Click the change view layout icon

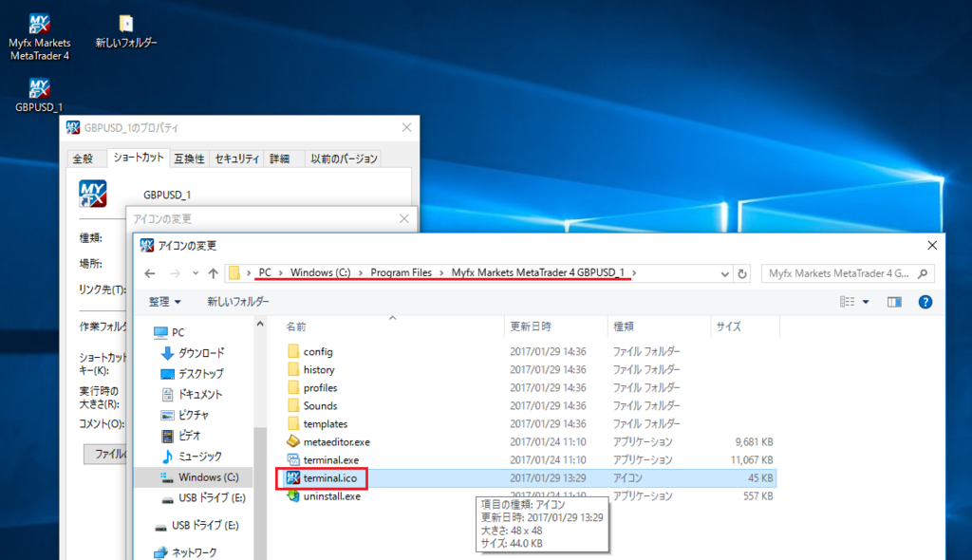click(848, 302)
